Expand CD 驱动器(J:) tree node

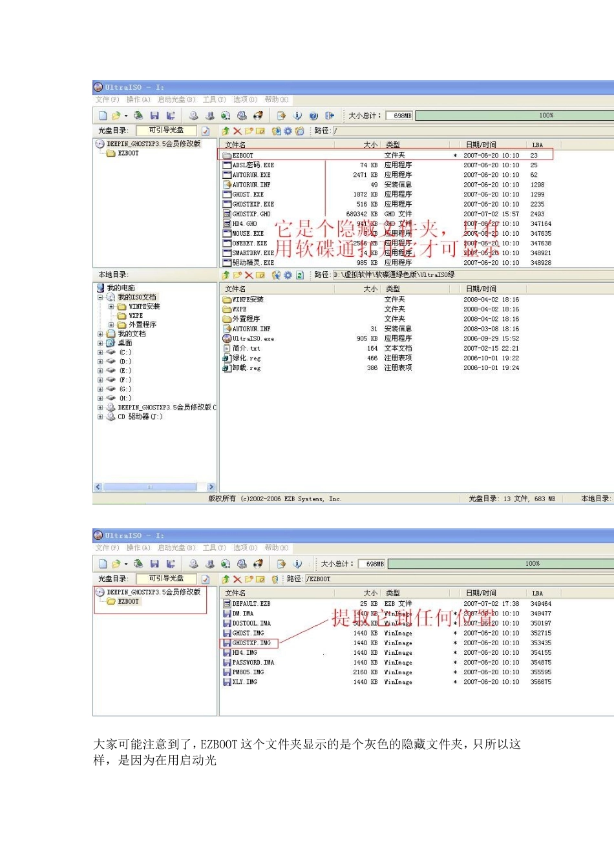(100, 417)
